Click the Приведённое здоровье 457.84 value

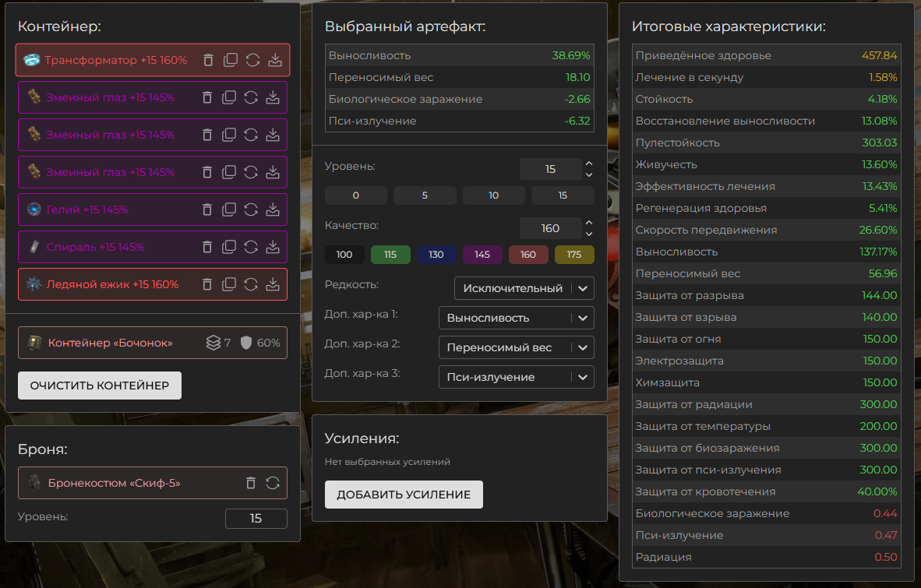pos(879,56)
